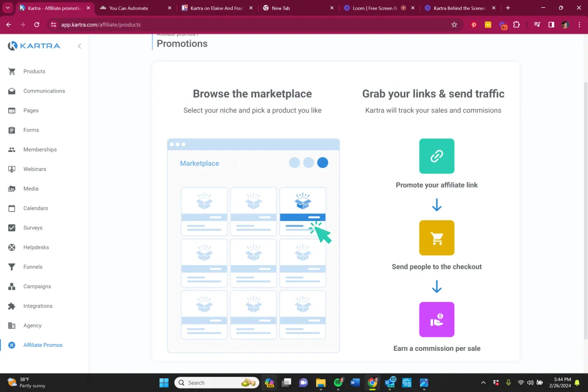Show hidden system tray icons
The width and height of the screenshot is (588, 392).
[483, 383]
